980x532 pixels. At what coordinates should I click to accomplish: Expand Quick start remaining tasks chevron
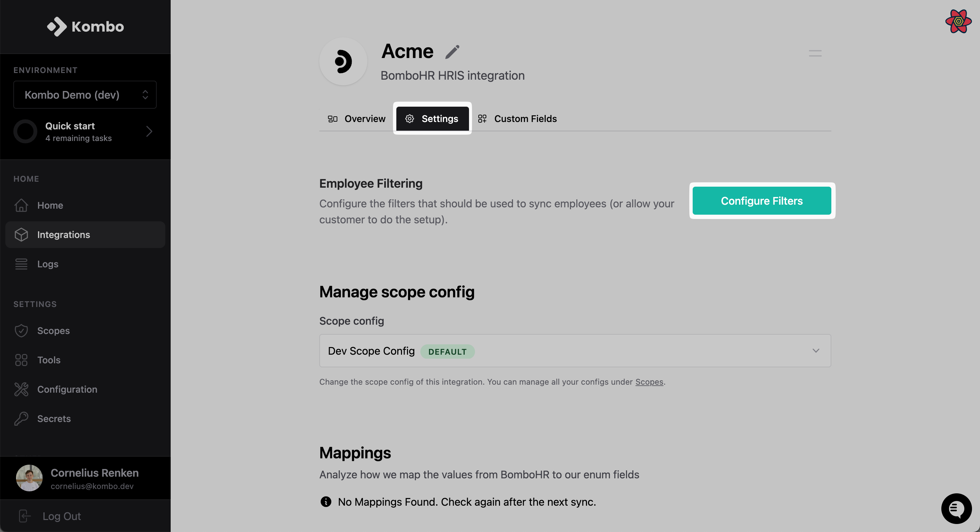click(x=149, y=131)
